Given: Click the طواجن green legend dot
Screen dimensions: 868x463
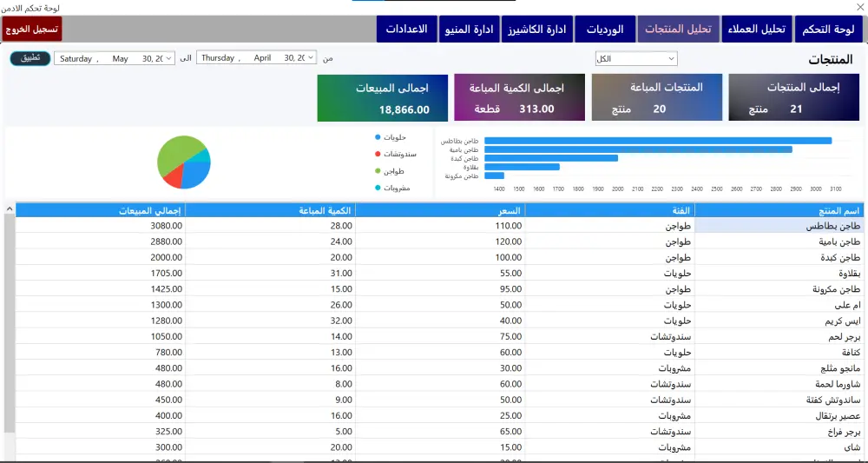Looking at the screenshot, I should (x=378, y=171).
